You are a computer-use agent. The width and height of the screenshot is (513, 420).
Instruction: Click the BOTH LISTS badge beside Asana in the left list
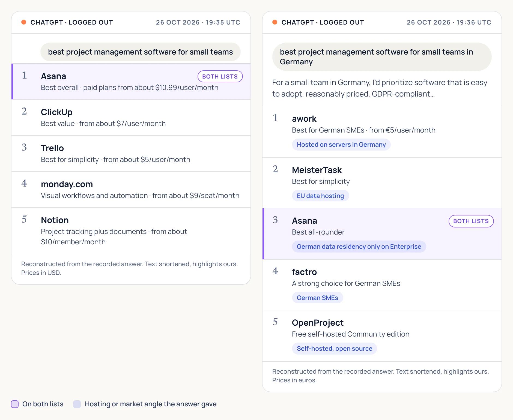220,76
